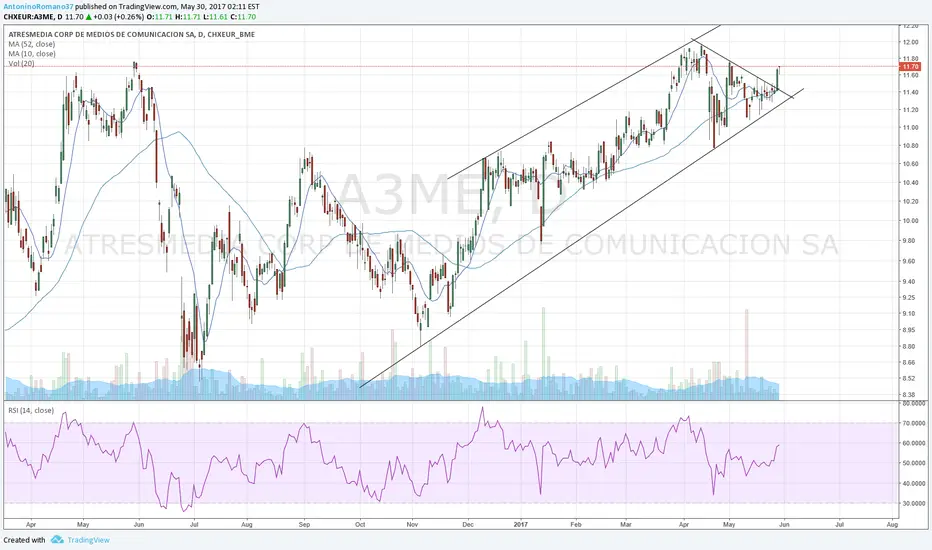Click the Mar label on time axis

626,524
